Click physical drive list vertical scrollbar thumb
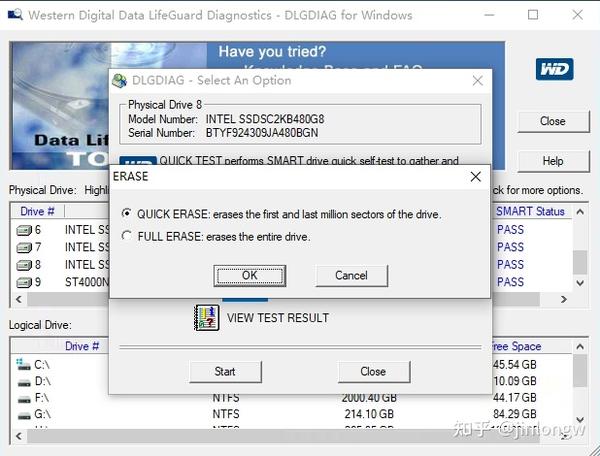Image resolution: width=600 pixels, height=456 pixels. [580, 262]
